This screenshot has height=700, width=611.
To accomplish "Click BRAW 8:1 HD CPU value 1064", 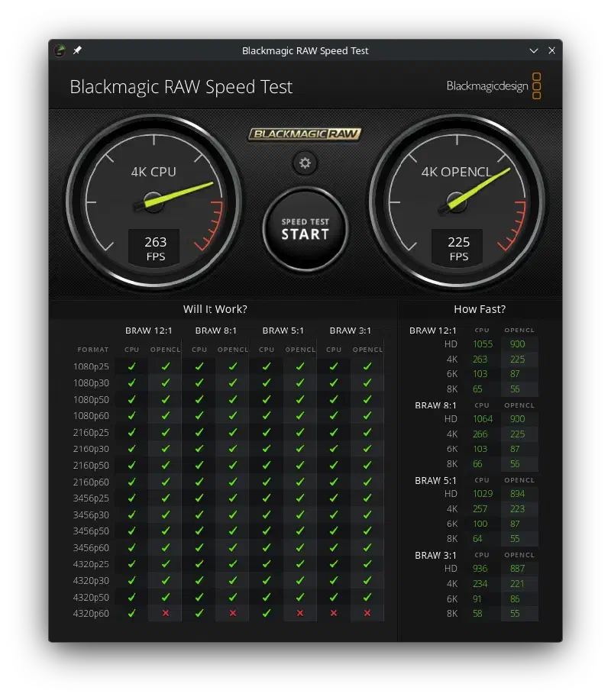I will [x=483, y=419].
